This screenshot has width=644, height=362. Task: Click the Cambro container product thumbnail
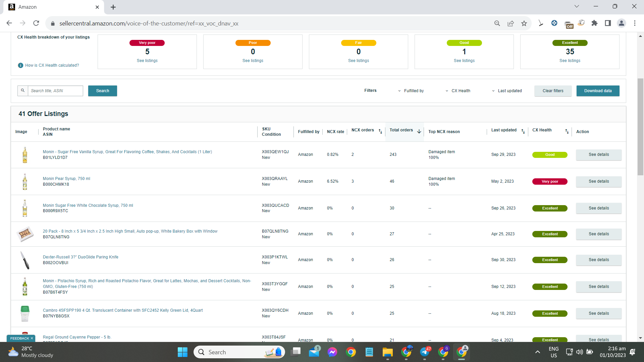click(25, 313)
